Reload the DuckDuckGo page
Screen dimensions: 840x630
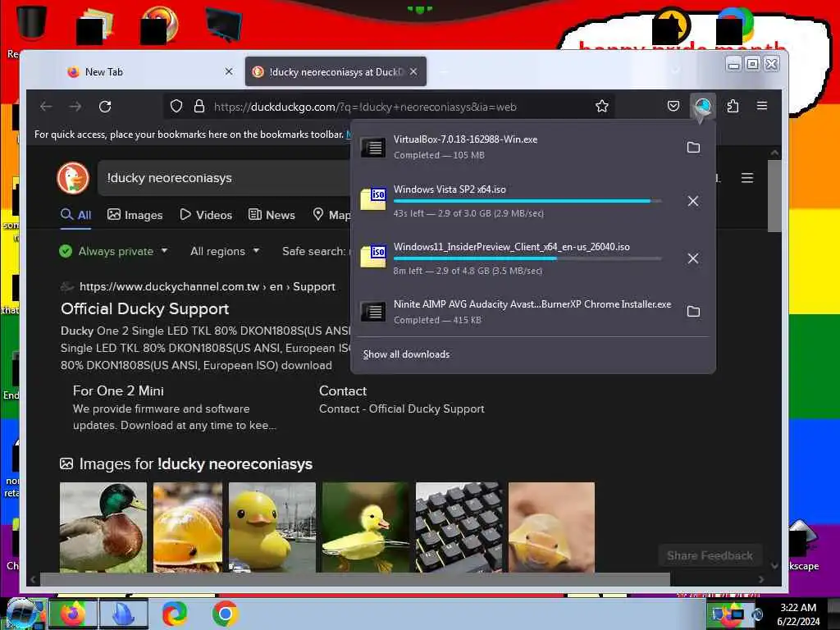[x=105, y=106]
